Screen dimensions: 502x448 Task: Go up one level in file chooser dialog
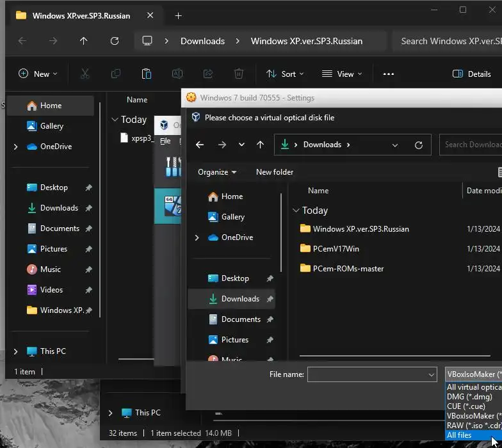pos(260,145)
